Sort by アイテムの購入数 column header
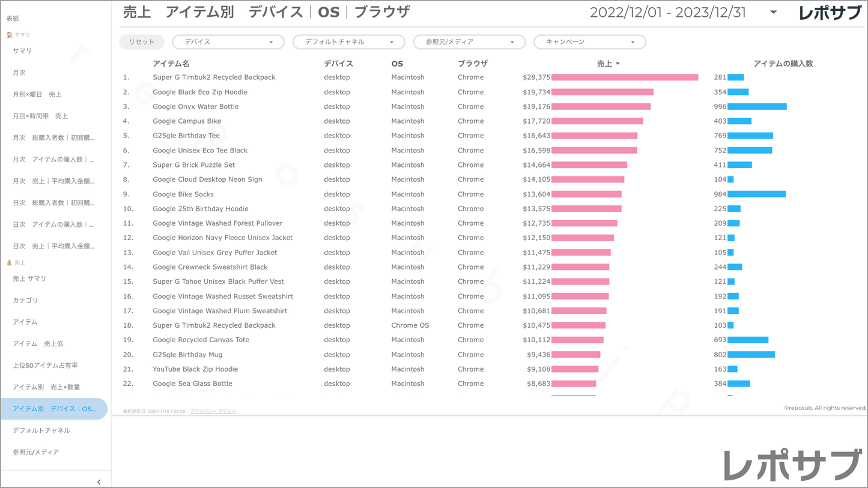 point(783,64)
